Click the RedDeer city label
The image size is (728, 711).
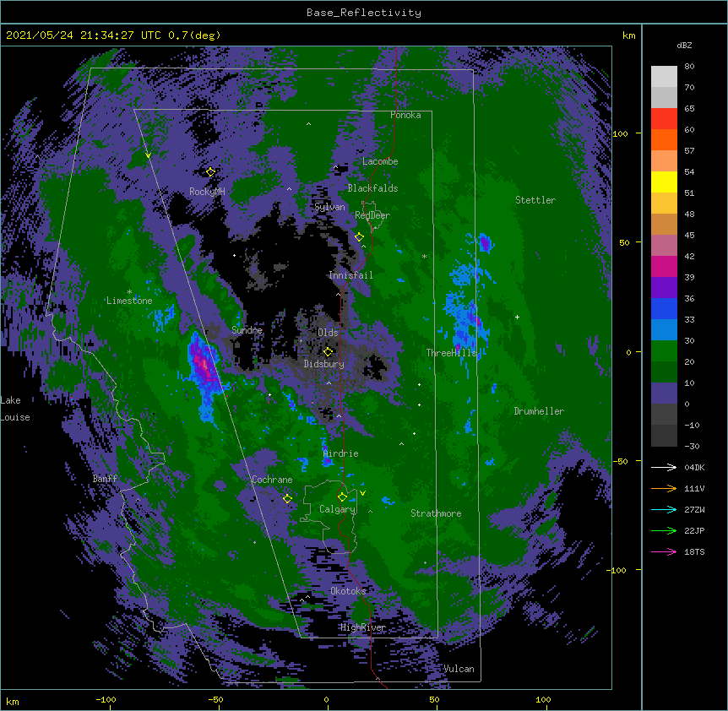coord(372,215)
